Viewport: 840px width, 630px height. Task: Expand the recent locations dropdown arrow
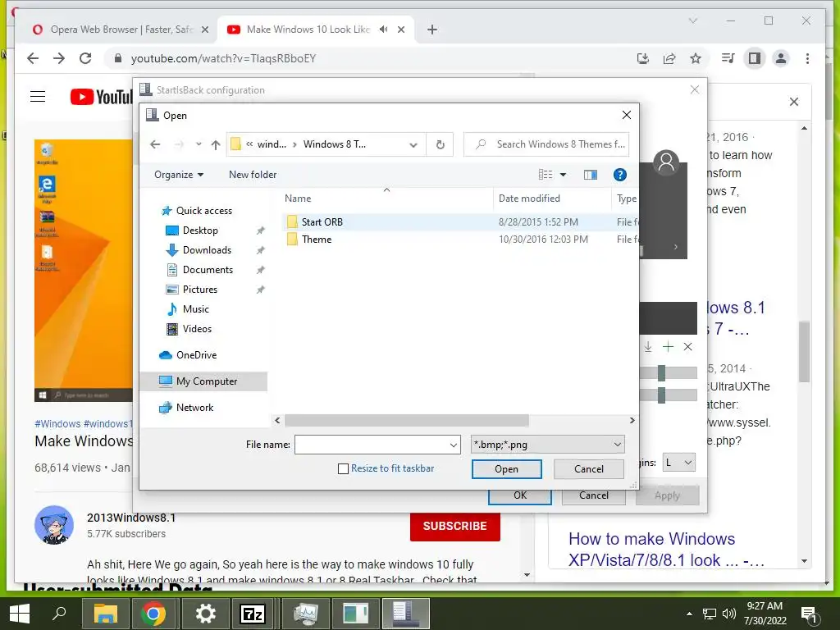199,144
